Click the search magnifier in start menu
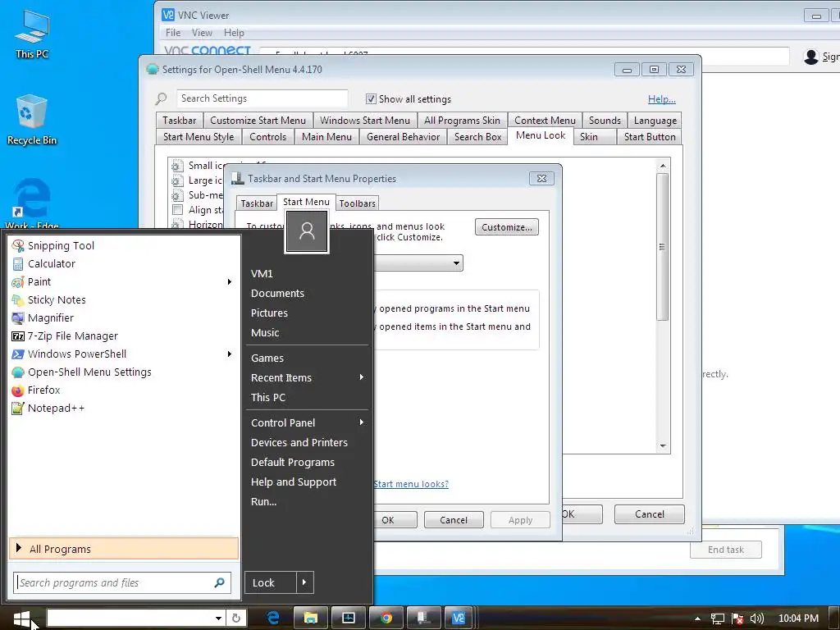The image size is (840, 630). 219,583
